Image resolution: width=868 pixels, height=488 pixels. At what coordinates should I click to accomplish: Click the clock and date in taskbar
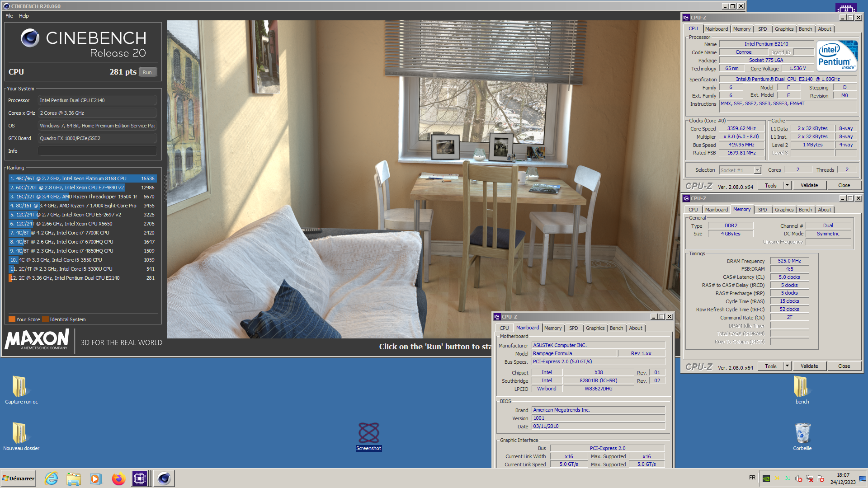pyautogui.click(x=843, y=479)
